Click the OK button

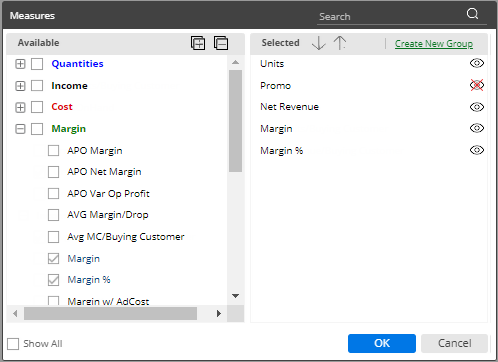pos(382,343)
